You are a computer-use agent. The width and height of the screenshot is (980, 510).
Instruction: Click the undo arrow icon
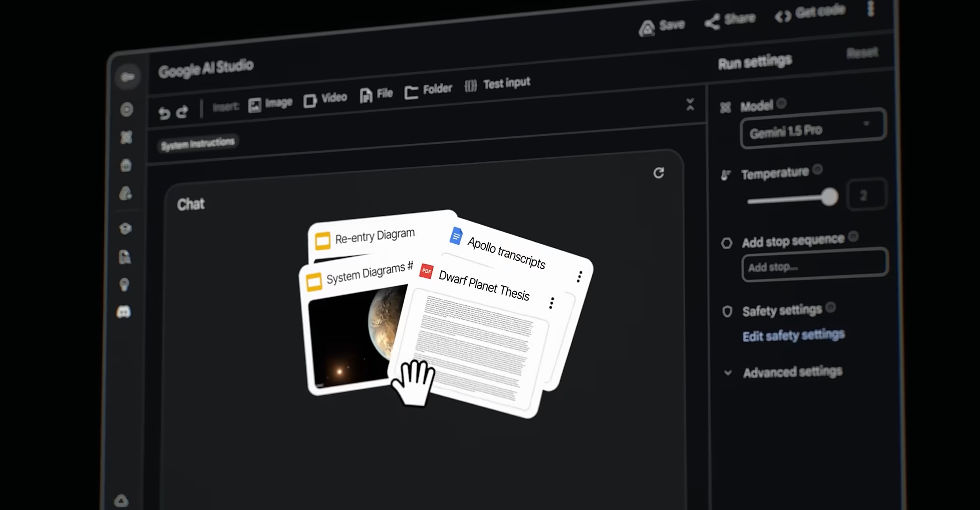(x=164, y=113)
